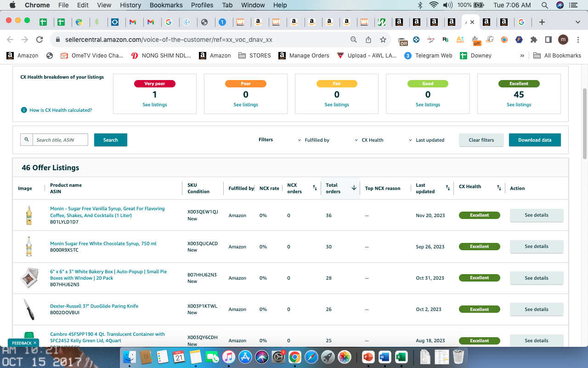
Task: Open the Chrome Extensions puzzle icon
Action: [533, 40]
